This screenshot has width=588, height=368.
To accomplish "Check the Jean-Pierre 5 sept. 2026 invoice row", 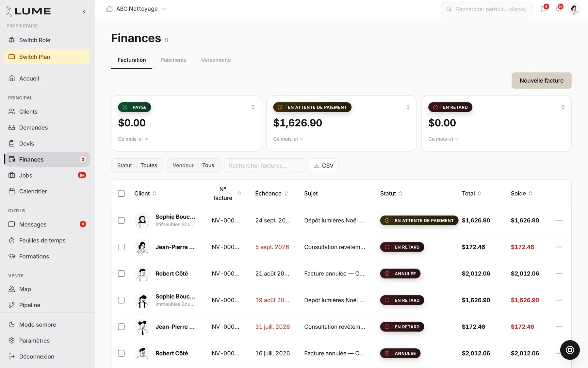I will point(121,247).
